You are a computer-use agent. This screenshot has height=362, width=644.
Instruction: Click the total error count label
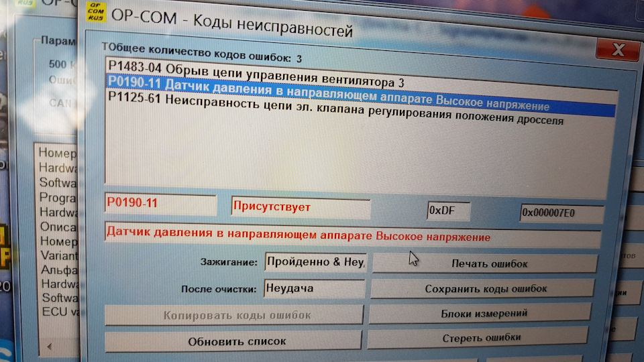pos(202,52)
